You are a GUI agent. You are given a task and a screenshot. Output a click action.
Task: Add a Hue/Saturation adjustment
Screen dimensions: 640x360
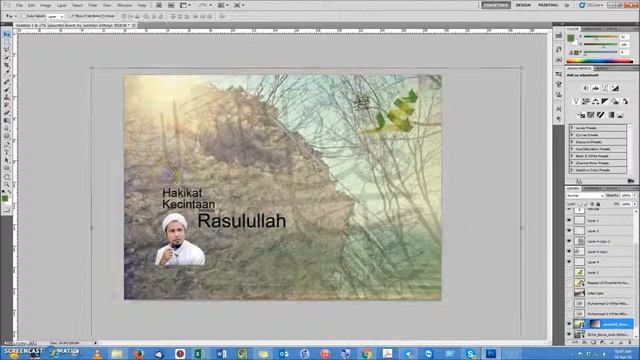click(586, 101)
